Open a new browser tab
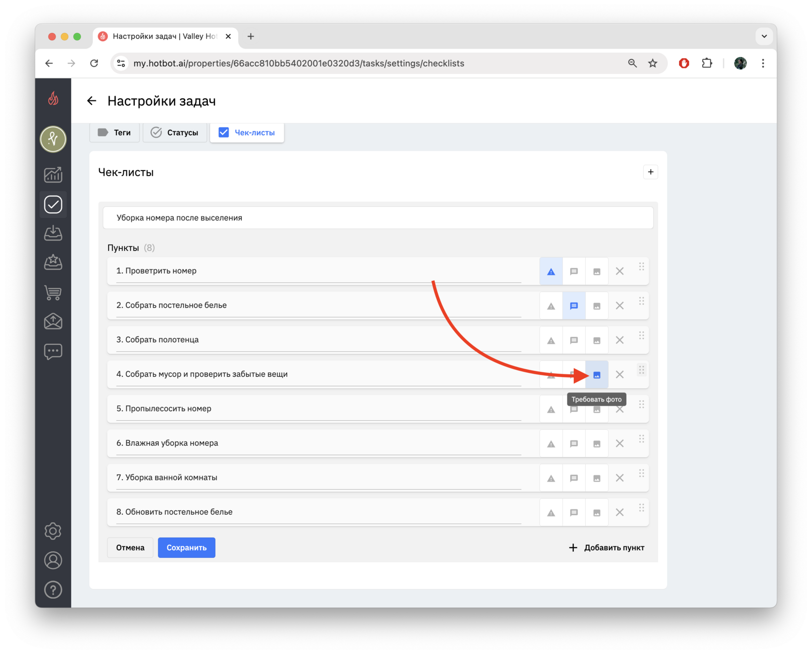 [x=251, y=36]
